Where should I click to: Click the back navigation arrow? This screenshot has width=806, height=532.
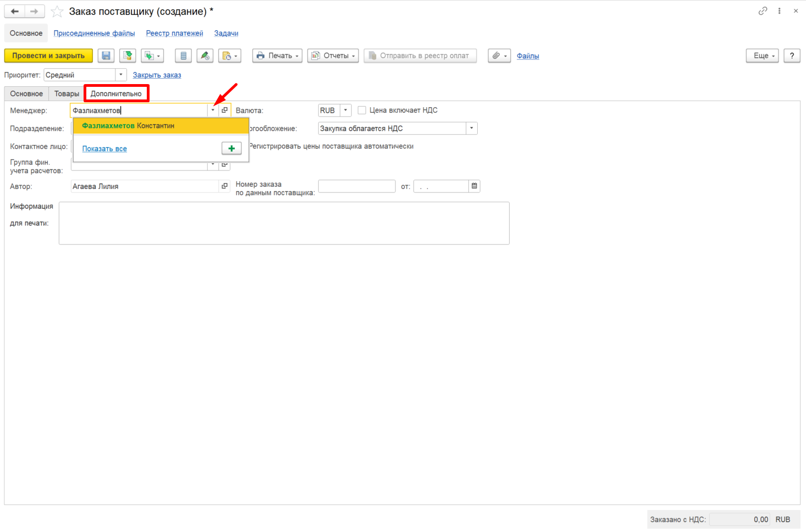click(15, 11)
